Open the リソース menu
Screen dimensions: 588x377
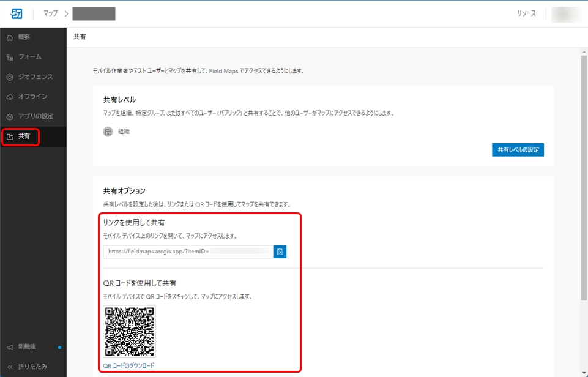coord(526,13)
